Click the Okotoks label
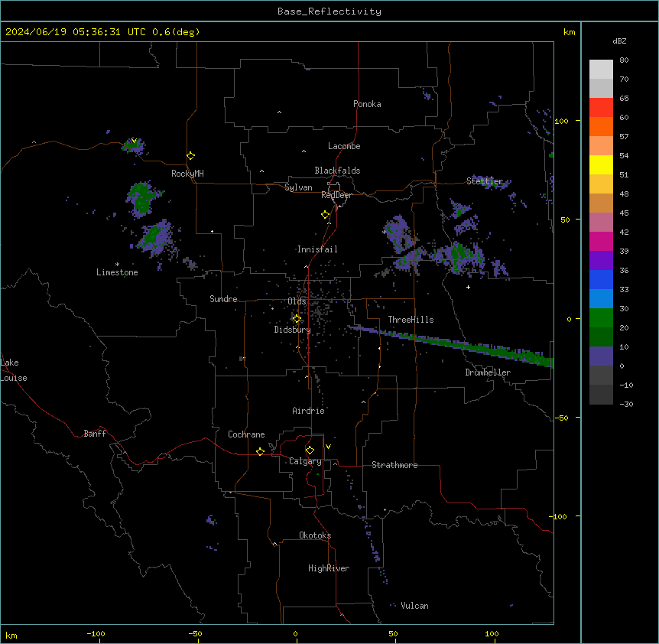This screenshot has width=659, height=644. [315, 535]
